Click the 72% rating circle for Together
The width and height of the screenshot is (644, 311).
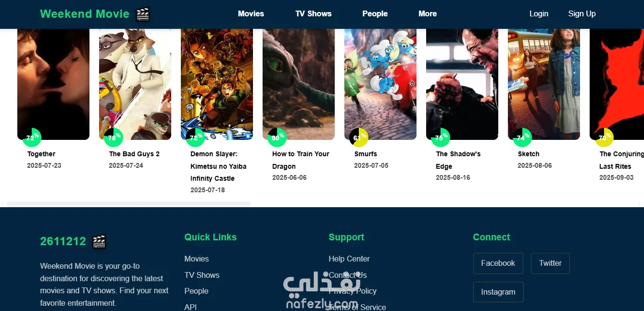pos(32,137)
